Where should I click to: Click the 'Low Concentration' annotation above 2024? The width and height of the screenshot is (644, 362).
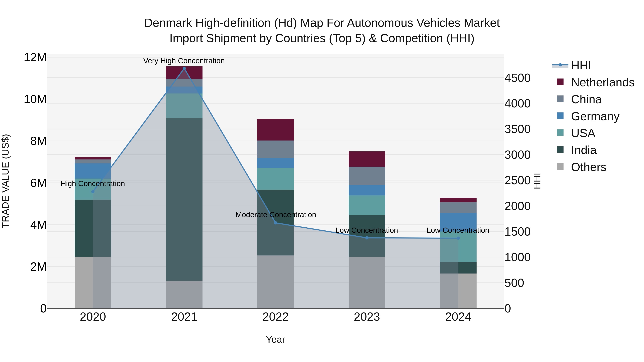tap(458, 230)
